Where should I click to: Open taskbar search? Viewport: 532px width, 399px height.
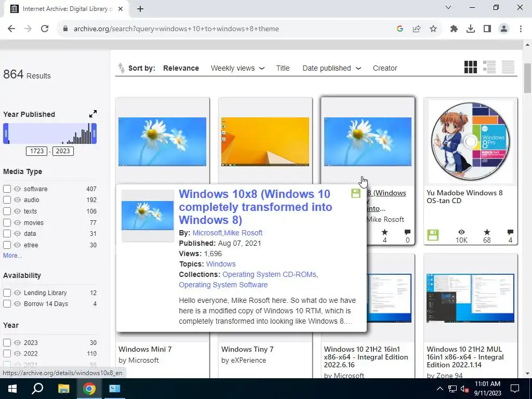click(37, 389)
